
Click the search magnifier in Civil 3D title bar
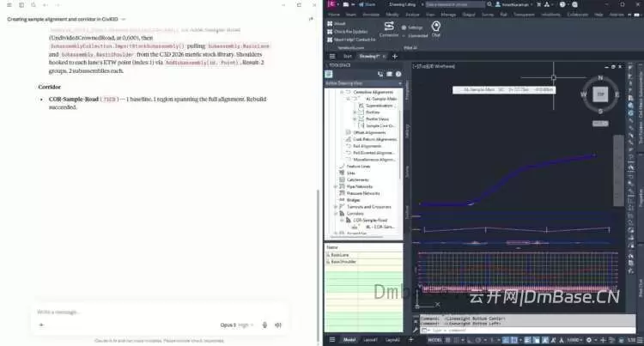(x=489, y=4)
